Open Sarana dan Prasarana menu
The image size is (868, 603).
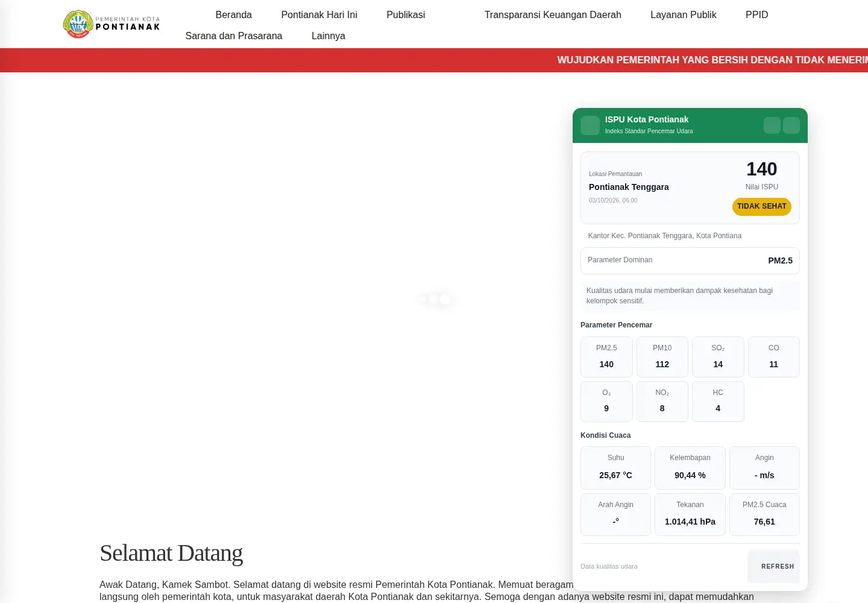234,36
